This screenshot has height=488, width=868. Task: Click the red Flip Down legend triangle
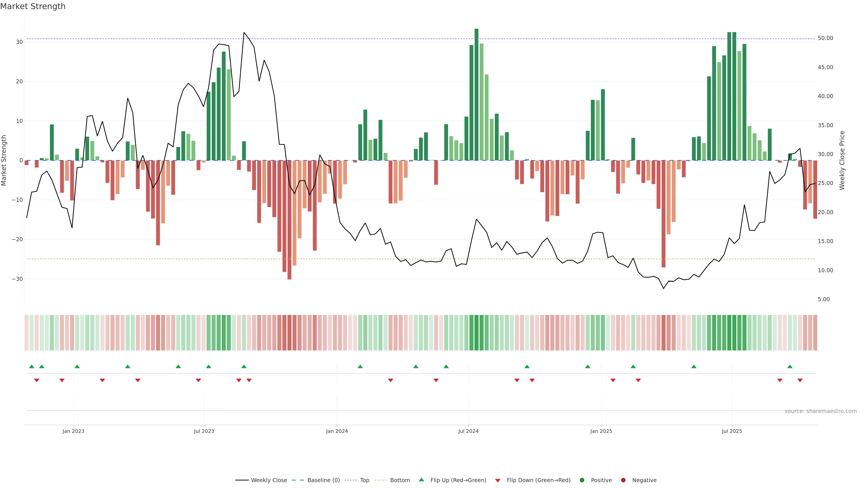click(498, 481)
